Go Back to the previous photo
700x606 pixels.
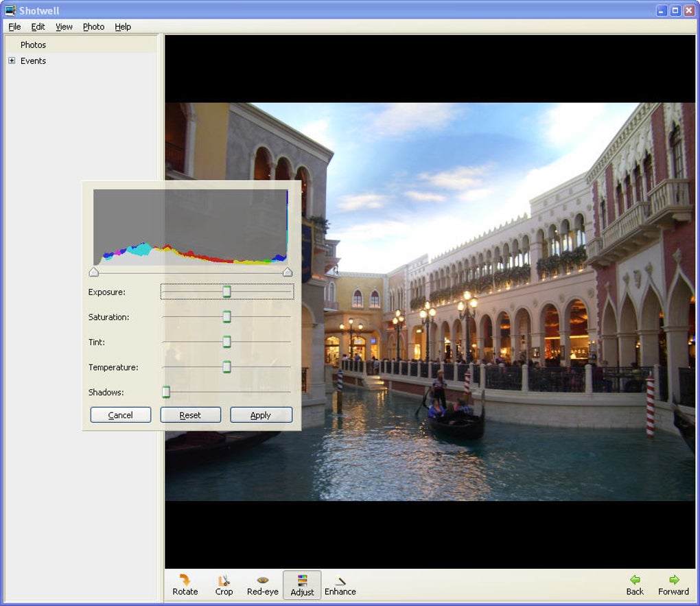coord(634,585)
